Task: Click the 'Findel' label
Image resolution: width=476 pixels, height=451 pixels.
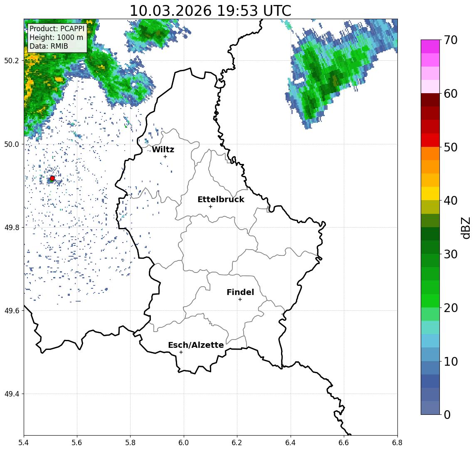Action: pyautogui.click(x=240, y=292)
